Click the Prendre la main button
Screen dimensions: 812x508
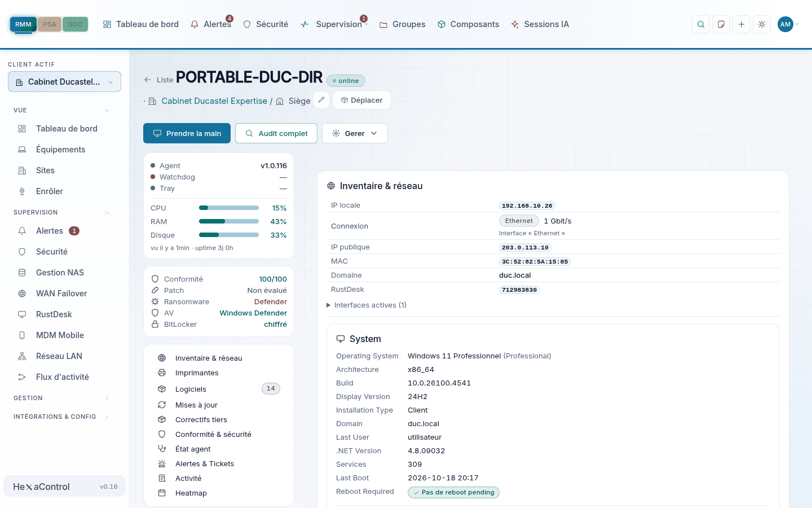click(x=187, y=133)
